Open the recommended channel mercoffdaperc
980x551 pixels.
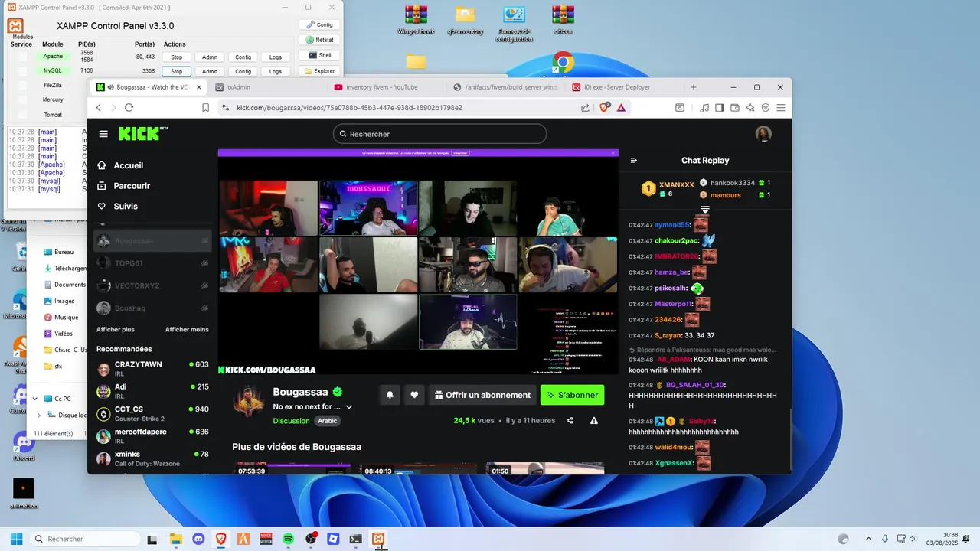(152, 436)
